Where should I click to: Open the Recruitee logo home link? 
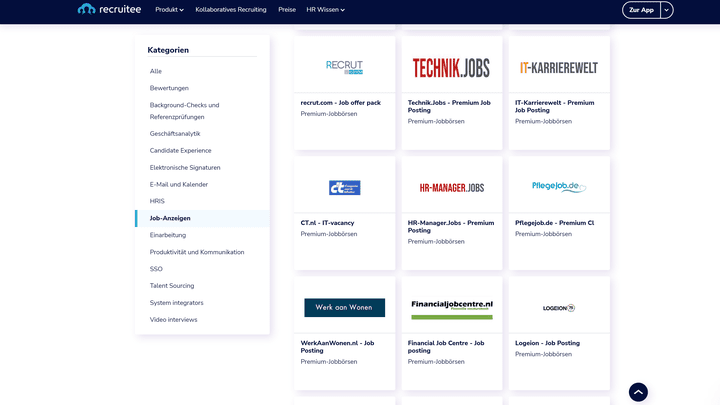109,9
